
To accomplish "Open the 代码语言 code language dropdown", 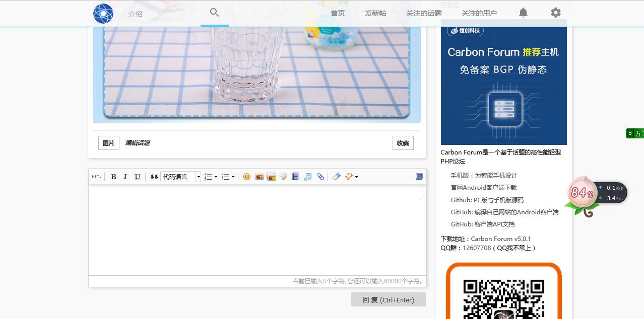I will tap(180, 177).
